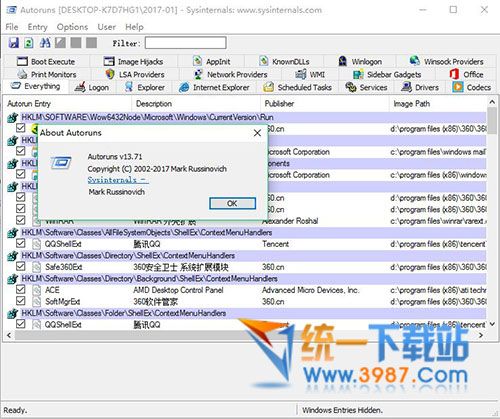500x419 pixels.
Task: Open the Sidebar Gadgets tab
Action: (387, 74)
